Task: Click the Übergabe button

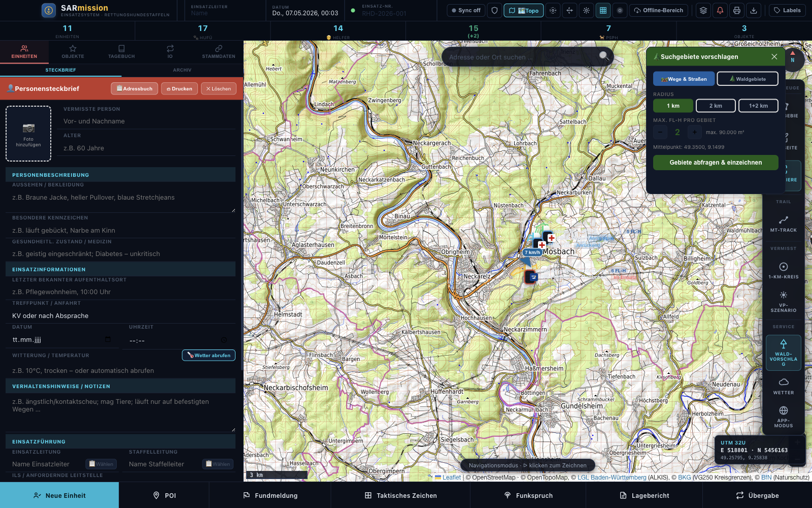Action: (757, 495)
